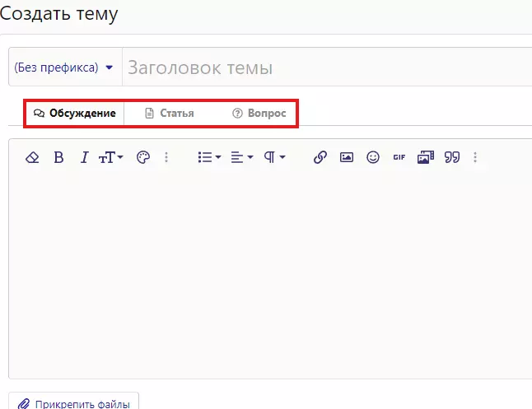Open the paragraph format dropdown
Screen dimensions: 532x409
(x=274, y=157)
